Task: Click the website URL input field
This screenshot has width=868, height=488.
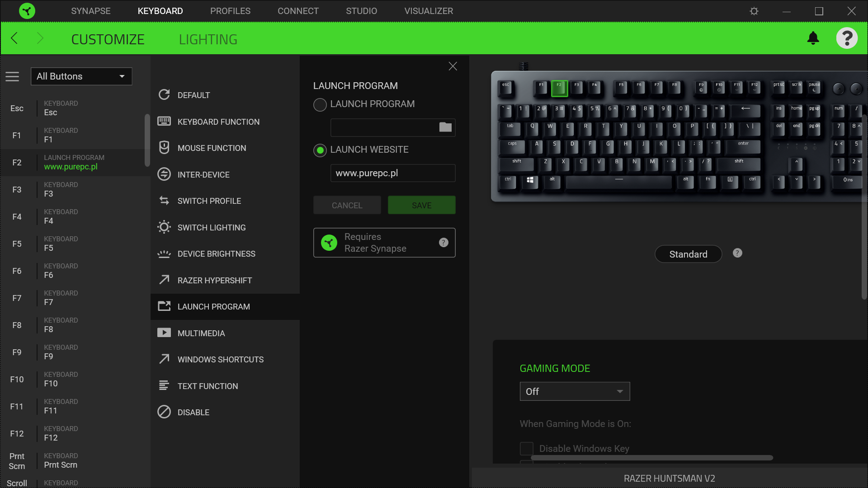Action: click(x=392, y=173)
